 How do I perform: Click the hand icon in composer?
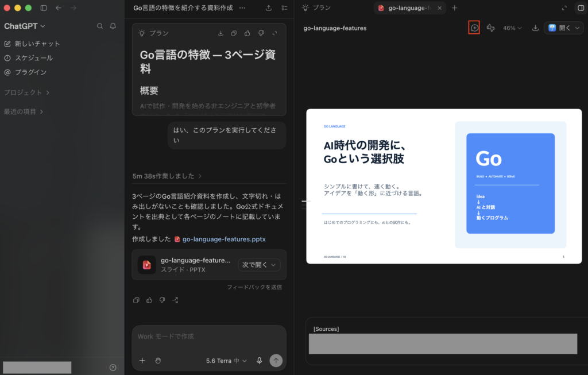(x=158, y=361)
